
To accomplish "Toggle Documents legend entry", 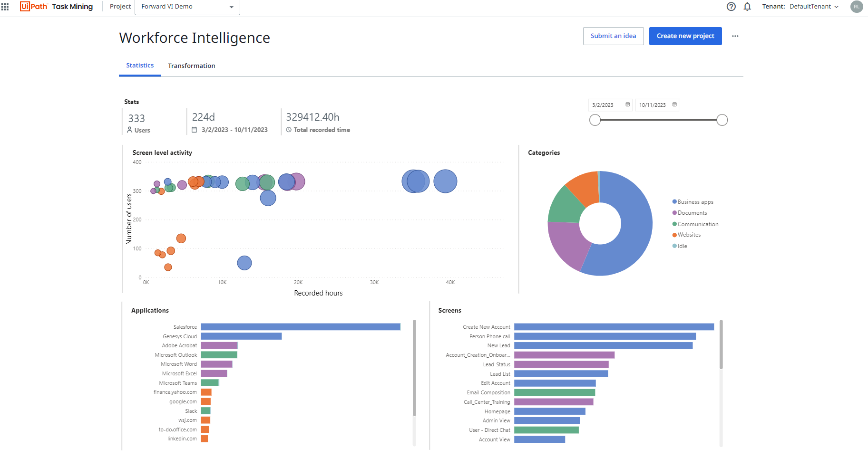I will click(690, 213).
